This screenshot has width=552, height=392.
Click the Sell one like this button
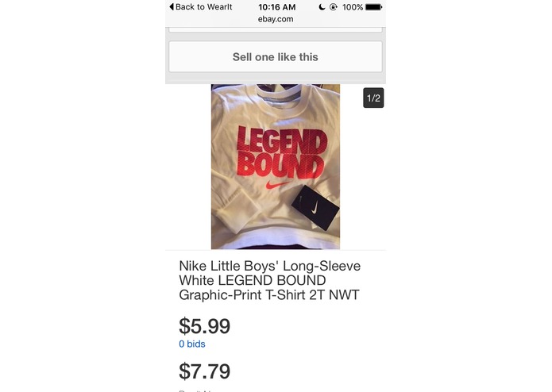276,56
